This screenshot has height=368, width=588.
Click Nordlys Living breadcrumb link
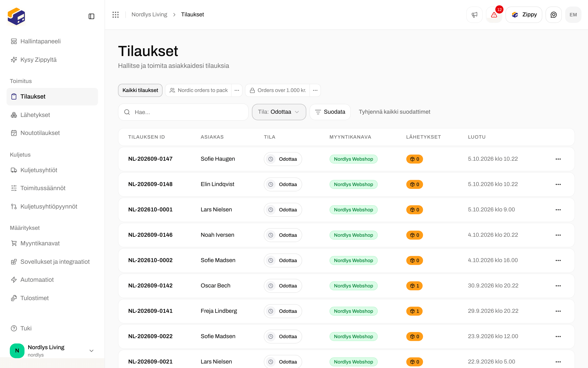tap(149, 15)
